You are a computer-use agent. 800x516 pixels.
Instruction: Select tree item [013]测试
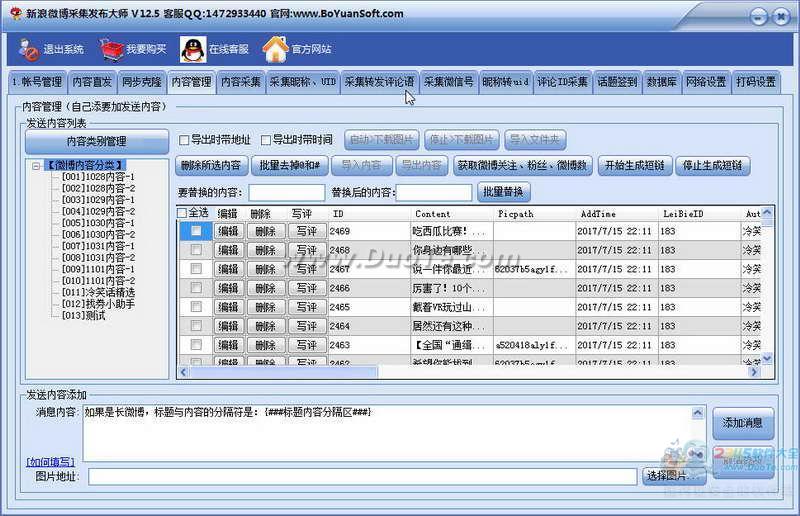pos(83,316)
